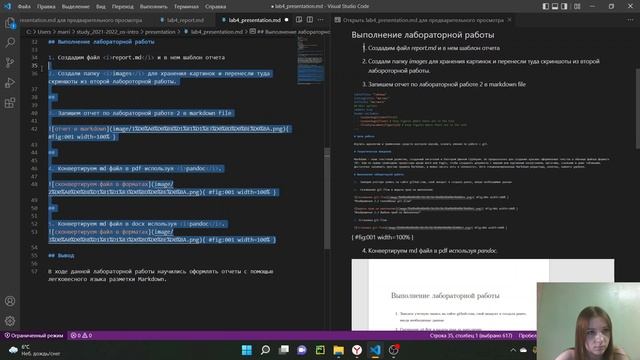Click the Пробелы indentation status item
Screen dimensions: 640x360
pyautogui.click(x=527, y=336)
